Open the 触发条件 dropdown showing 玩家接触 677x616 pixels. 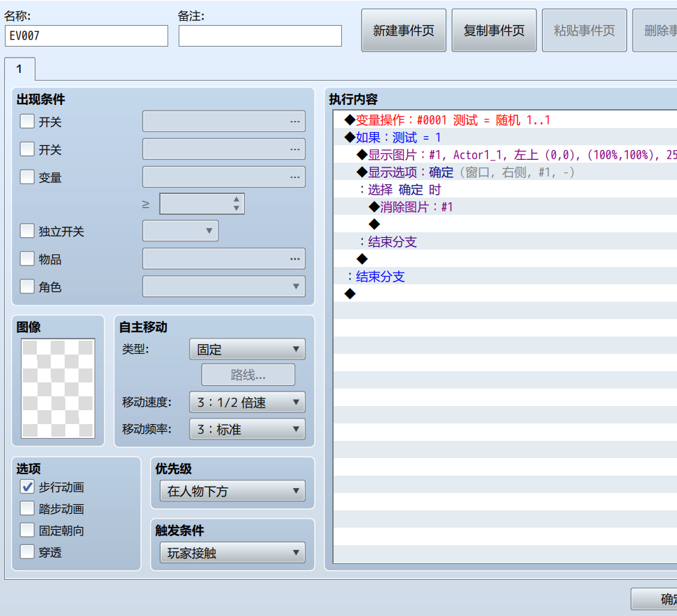pyautogui.click(x=232, y=553)
